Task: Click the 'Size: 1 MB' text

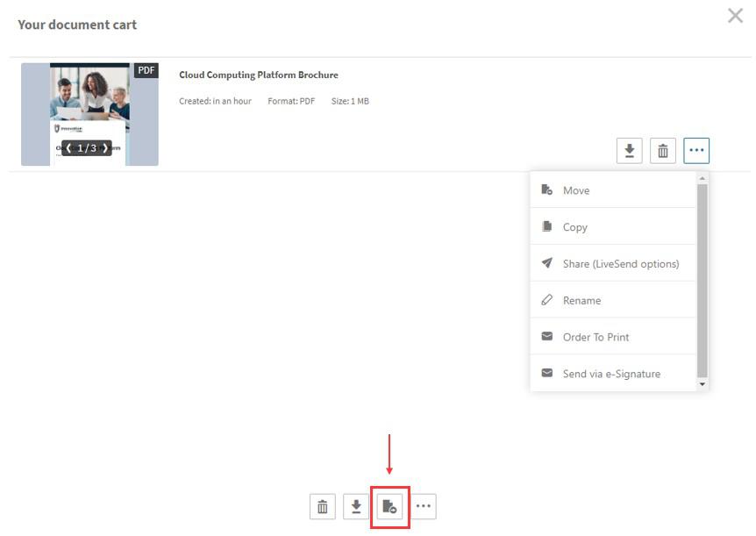Action: click(350, 101)
